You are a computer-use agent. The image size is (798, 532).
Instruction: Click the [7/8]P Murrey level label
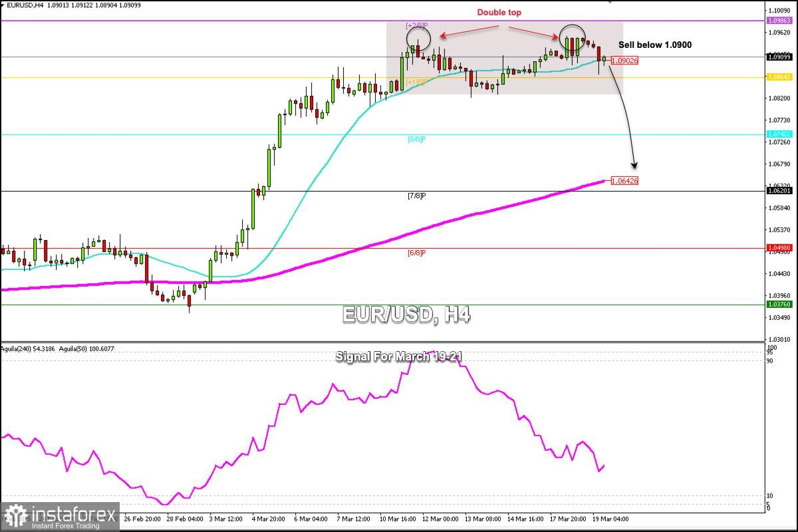(416, 196)
